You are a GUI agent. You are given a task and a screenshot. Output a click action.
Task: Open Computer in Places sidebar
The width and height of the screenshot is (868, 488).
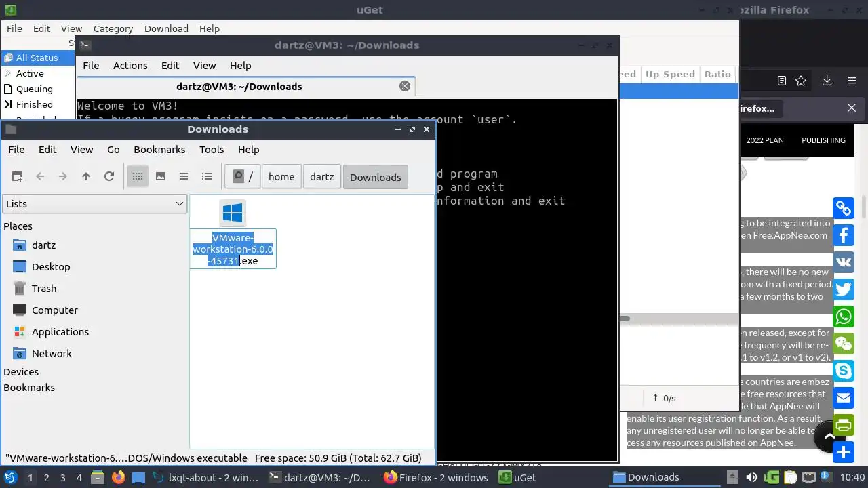[x=55, y=310]
